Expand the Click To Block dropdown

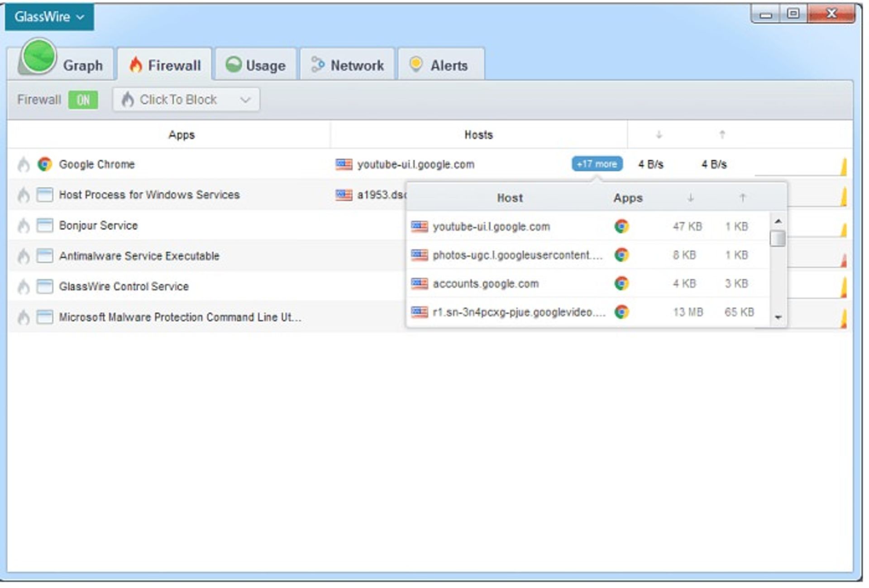[242, 100]
